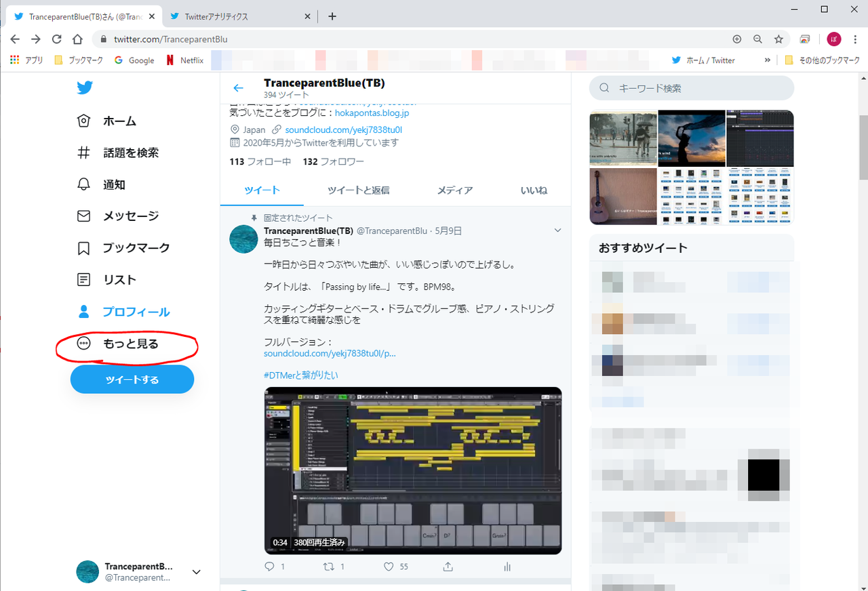Screen dimensions: 868x591
Task: Open tweet analytics bar chart icon
Action: 507,567
